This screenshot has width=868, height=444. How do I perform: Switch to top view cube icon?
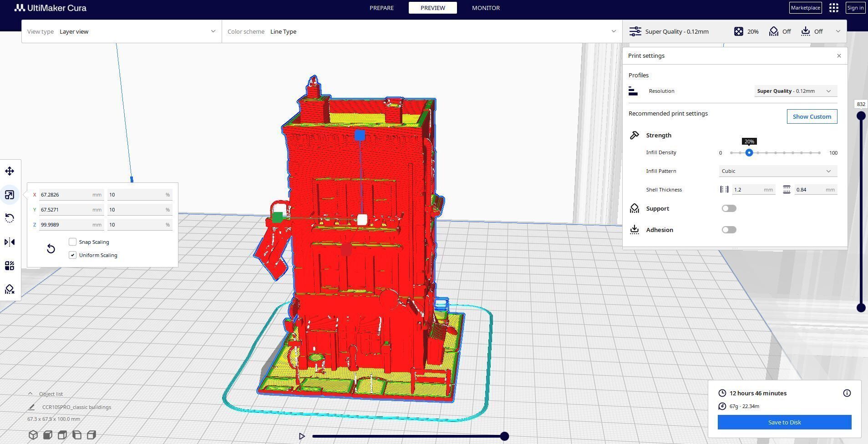(62, 435)
